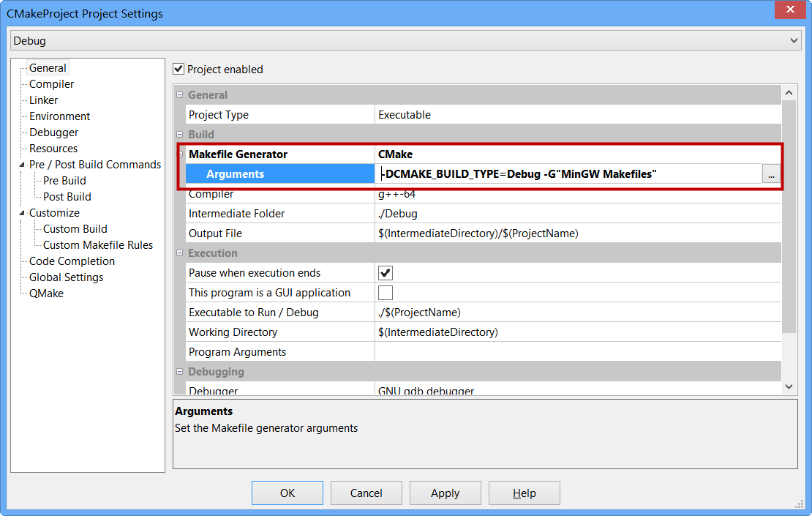Click the property grid vertical scrollbar thumb

789,217
